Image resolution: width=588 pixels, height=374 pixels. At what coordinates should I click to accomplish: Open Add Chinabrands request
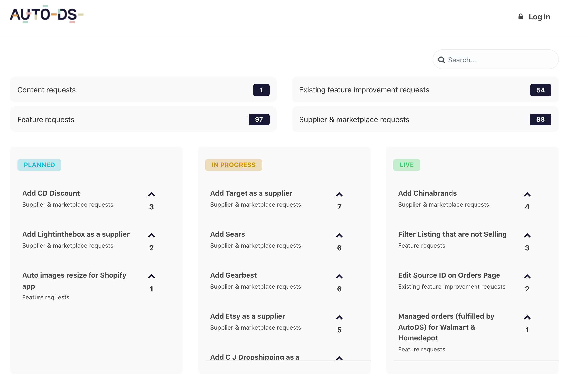[427, 193]
